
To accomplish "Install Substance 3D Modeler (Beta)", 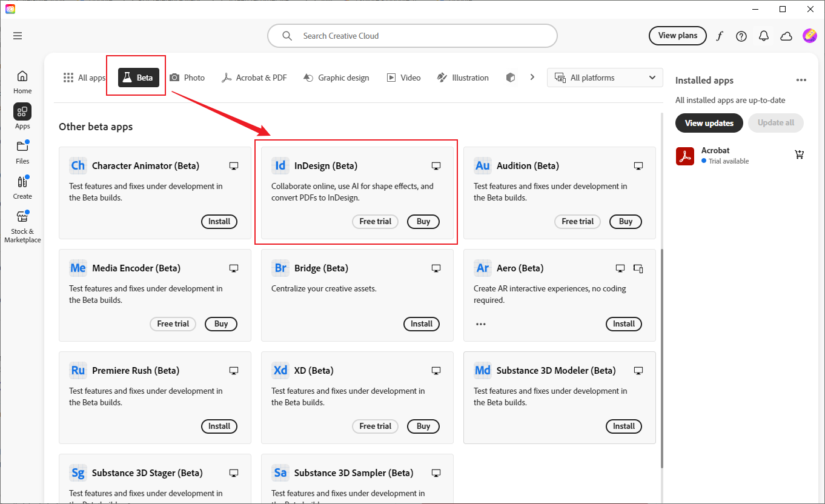I will point(624,426).
